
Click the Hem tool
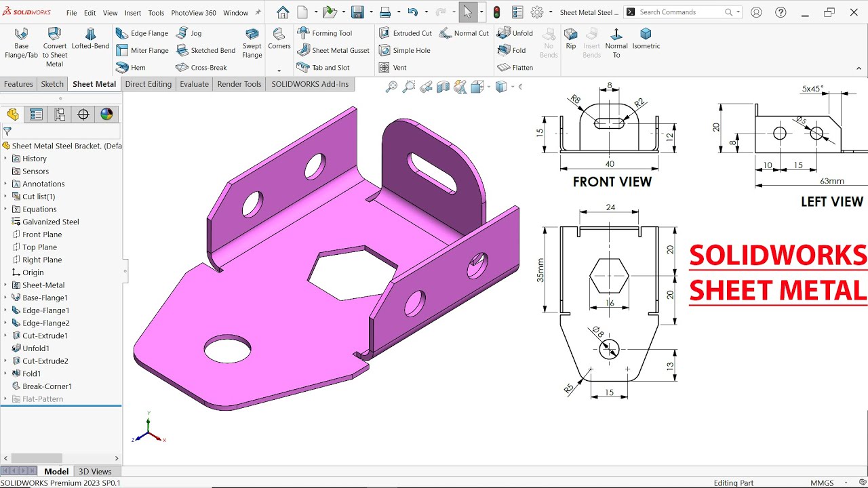pyautogui.click(x=131, y=68)
